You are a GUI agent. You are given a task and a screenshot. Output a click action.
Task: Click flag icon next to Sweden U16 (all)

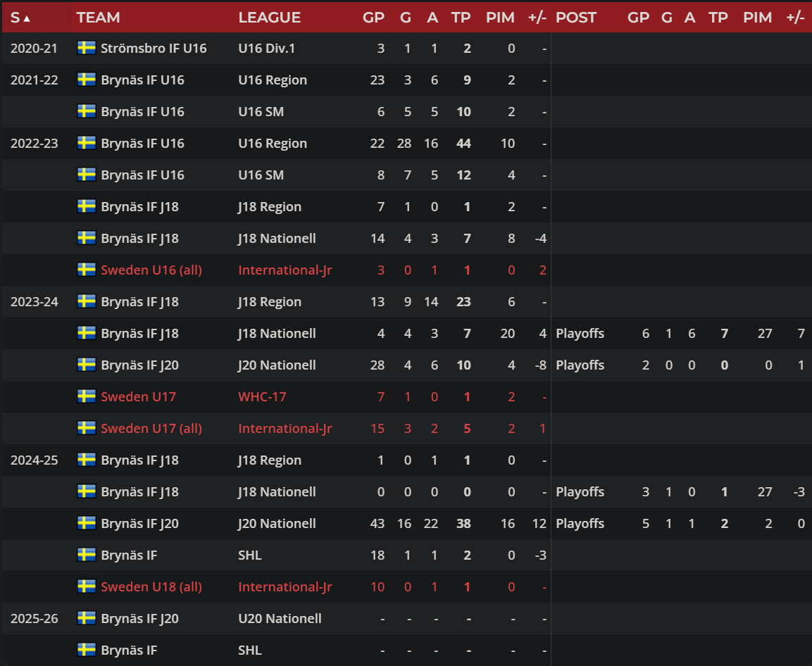point(87,270)
